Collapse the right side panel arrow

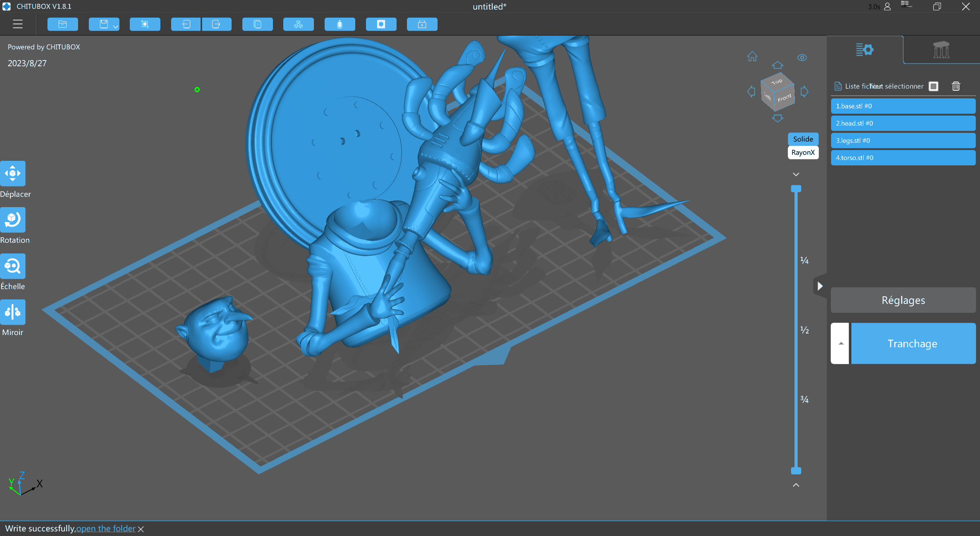820,286
